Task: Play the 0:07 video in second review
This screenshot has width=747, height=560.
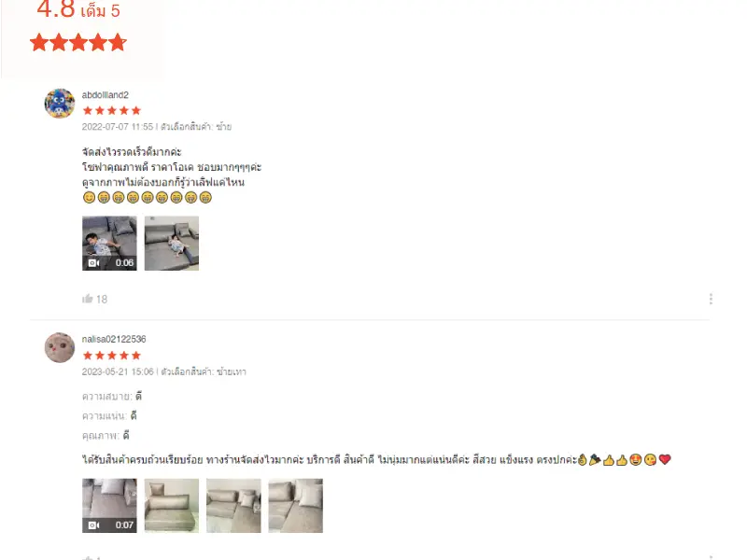Action: (109, 506)
